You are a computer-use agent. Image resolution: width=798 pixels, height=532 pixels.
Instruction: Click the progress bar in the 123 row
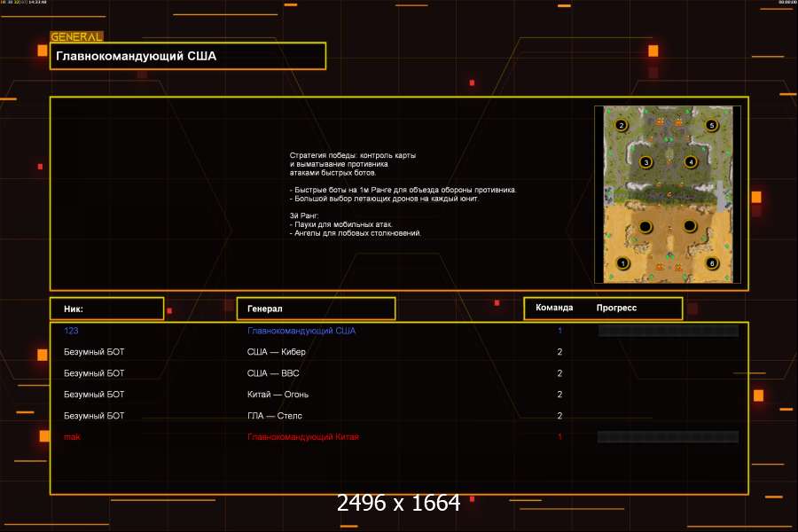(x=669, y=331)
